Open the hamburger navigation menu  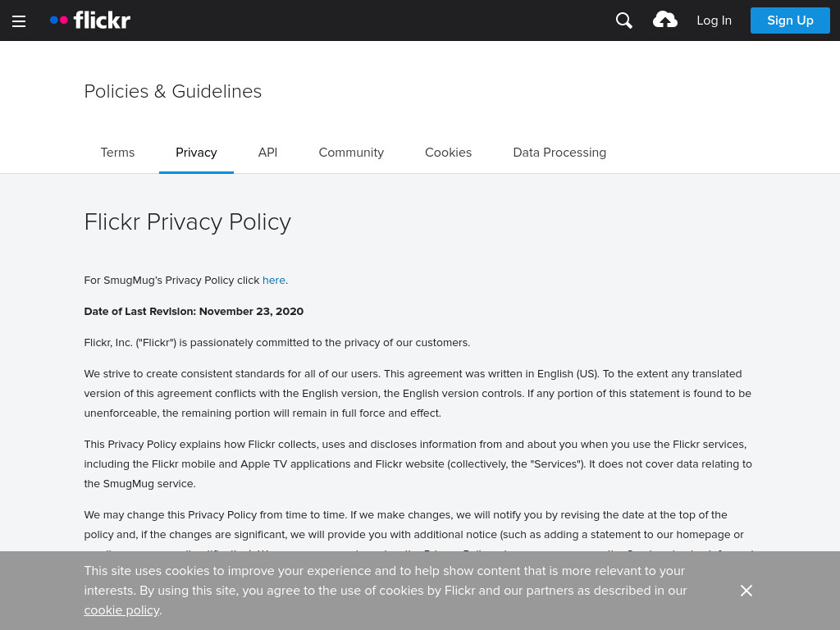click(x=19, y=21)
